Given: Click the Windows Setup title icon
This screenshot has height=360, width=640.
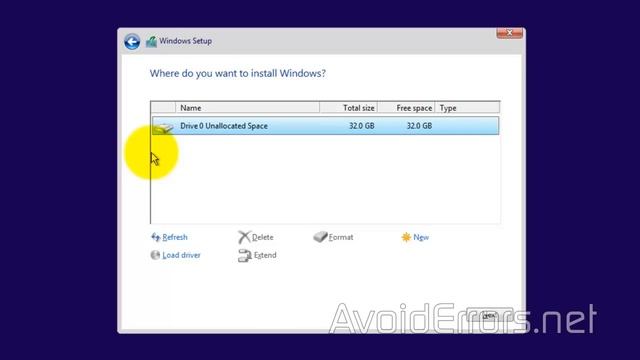Looking at the screenshot, I should pos(151,41).
